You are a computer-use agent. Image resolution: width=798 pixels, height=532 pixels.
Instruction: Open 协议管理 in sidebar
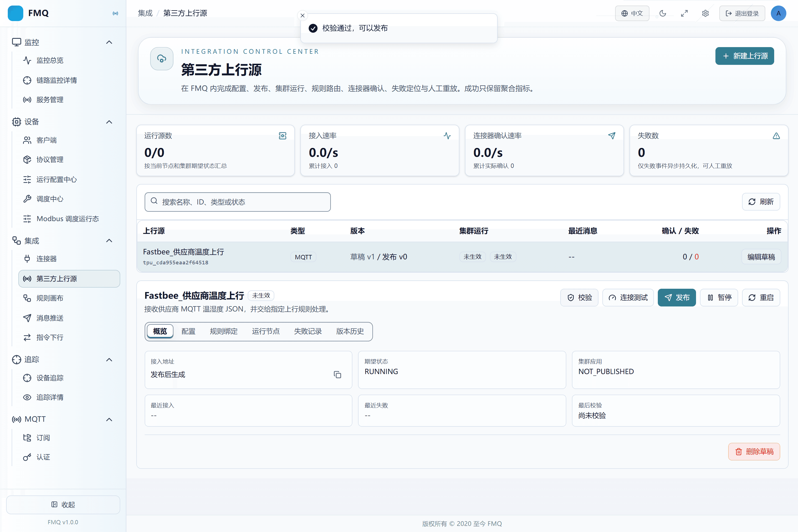[x=69, y=160]
